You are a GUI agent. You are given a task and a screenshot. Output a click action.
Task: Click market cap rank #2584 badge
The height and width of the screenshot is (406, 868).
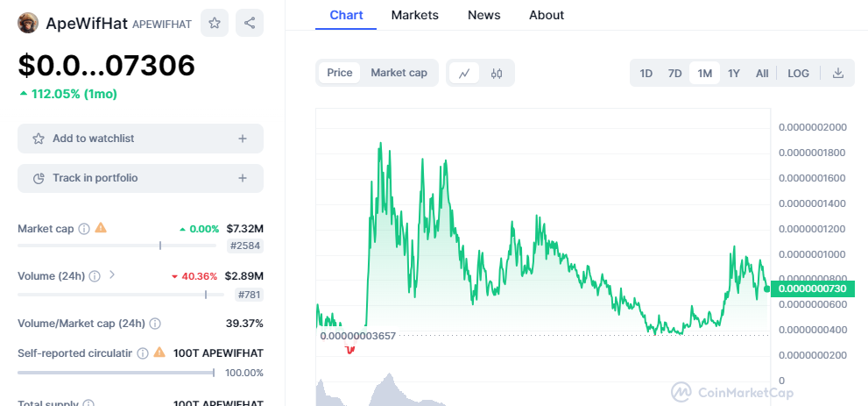coord(245,246)
